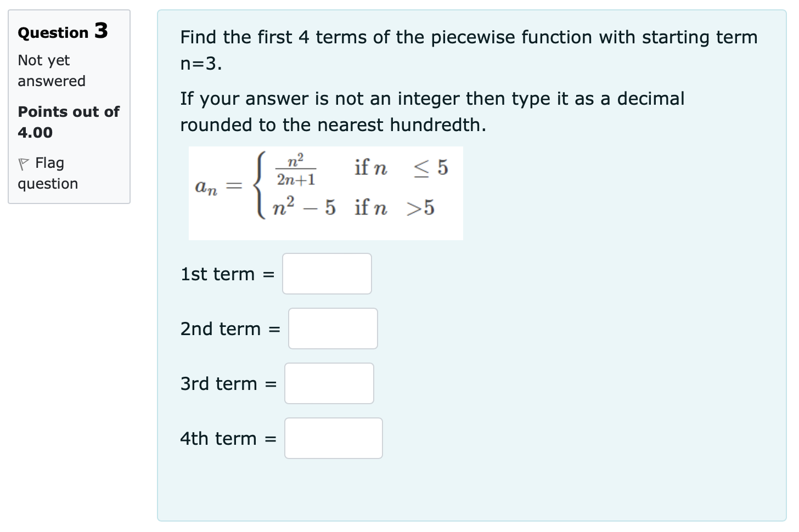Screen dimensions: 799x532
Task: Select the Flag question link
Action: 49,162
